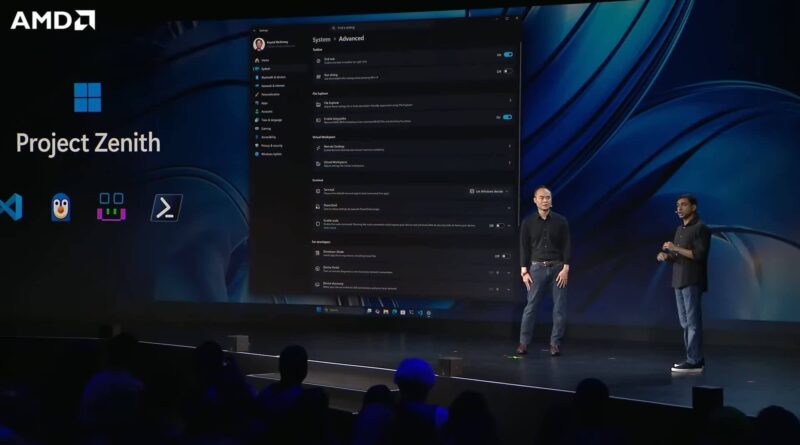Viewport: 800px width, 445px height.
Task: Click the Advanced breadcrumb heading
Action: (x=351, y=38)
